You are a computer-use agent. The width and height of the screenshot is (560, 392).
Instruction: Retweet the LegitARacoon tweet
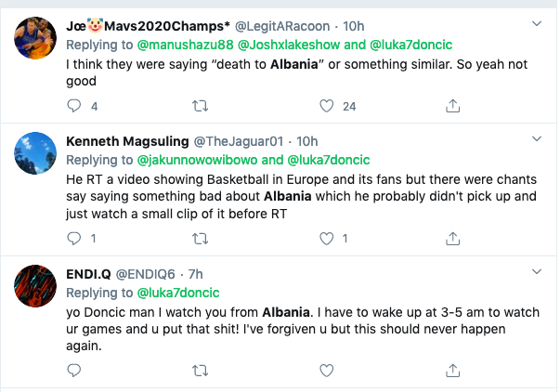click(x=199, y=107)
